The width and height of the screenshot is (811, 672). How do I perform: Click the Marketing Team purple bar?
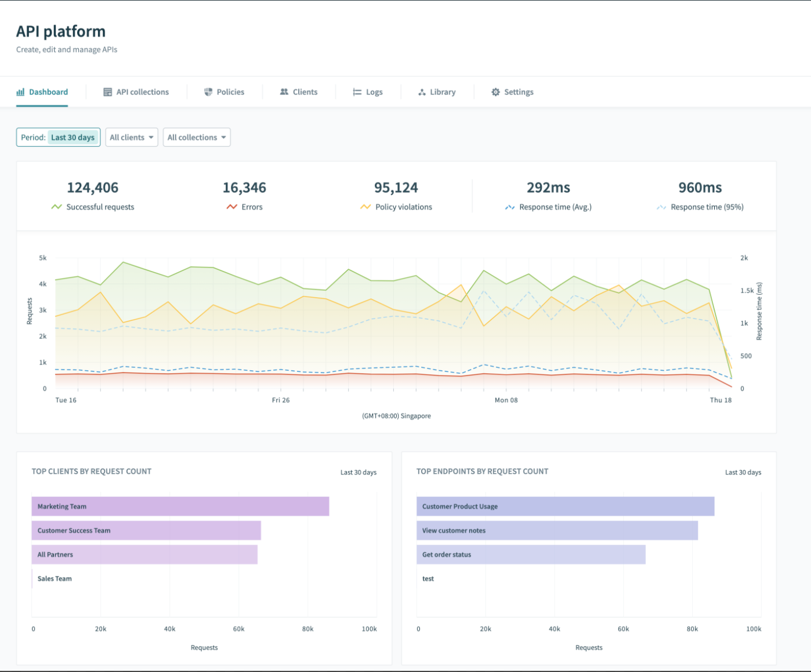coord(180,506)
